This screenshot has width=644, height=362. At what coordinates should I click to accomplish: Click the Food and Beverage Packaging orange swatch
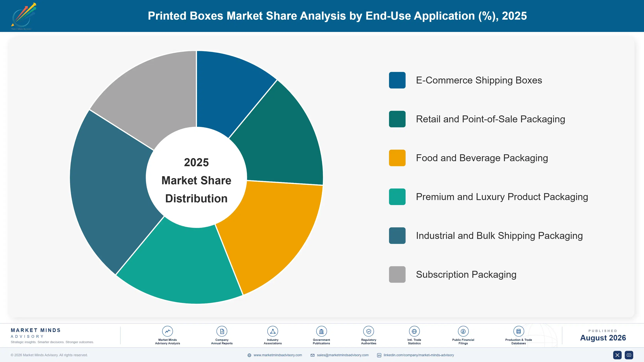(x=397, y=158)
